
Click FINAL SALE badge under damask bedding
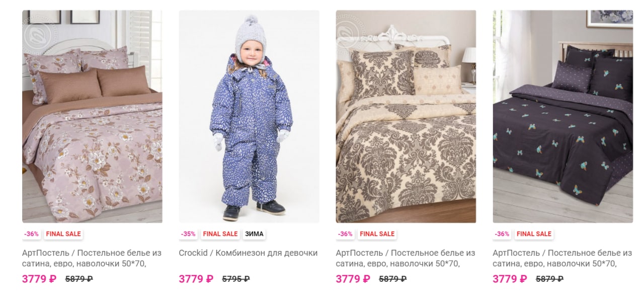[377, 234]
